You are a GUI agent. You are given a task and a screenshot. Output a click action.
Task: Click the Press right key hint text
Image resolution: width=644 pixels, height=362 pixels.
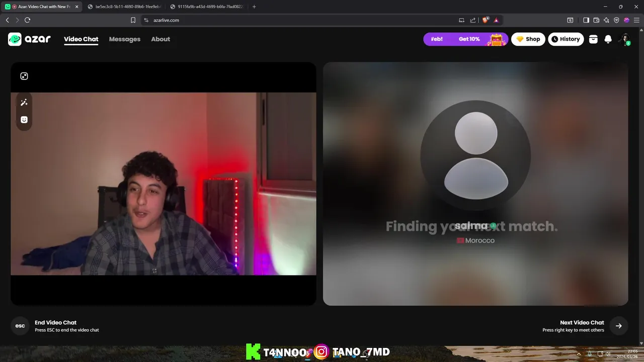573,330
